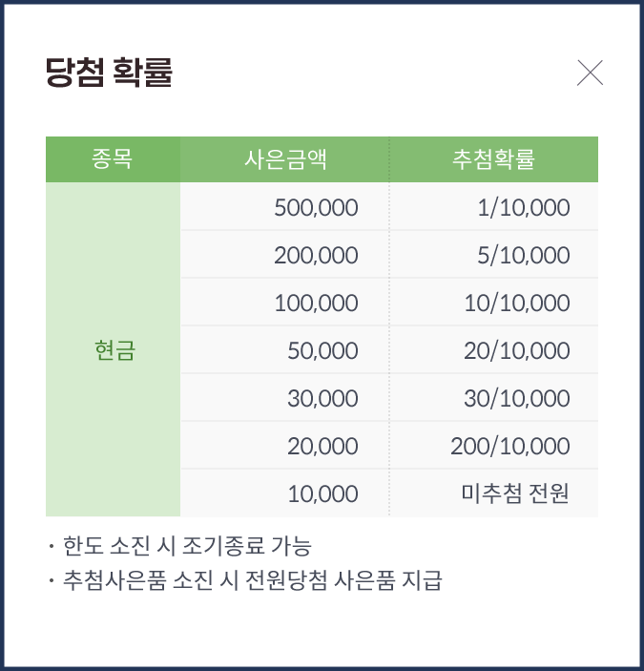
Task: Select the 30,000 prize amount cell
Action: [322, 399]
